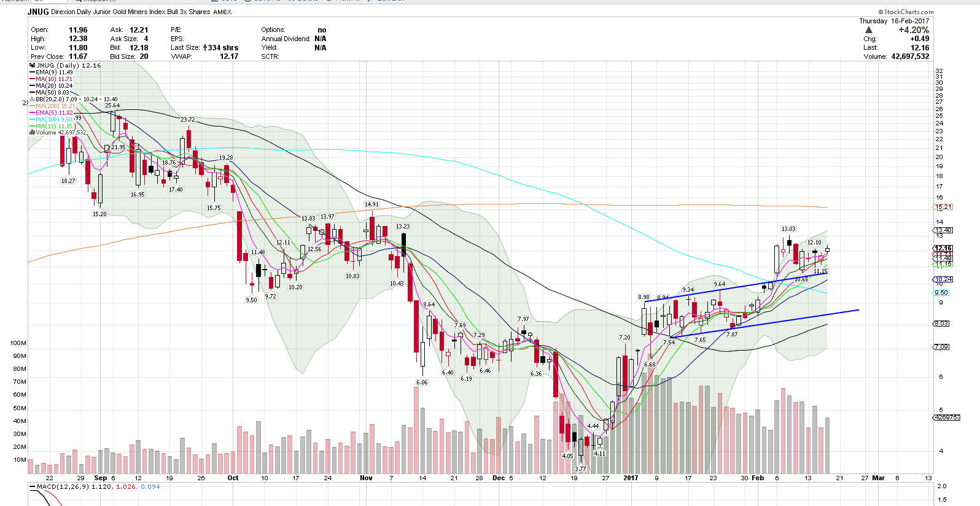Click the JNUG ticker symbol title
The width and height of the screenshot is (980, 506).
pyautogui.click(x=38, y=12)
